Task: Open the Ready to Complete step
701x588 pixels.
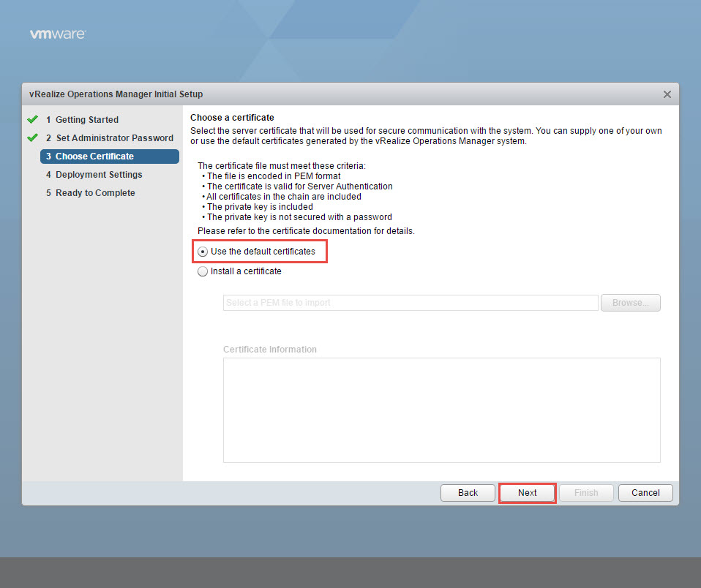Action: coord(95,193)
